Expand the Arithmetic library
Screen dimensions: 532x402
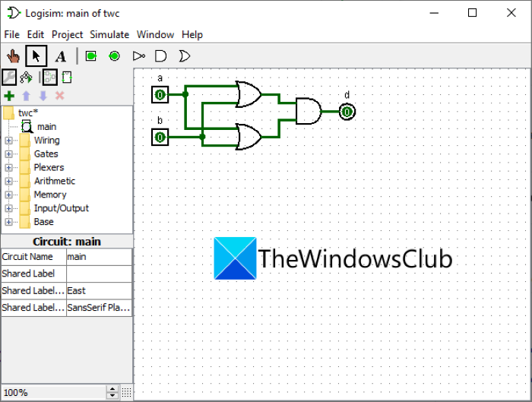(x=9, y=181)
